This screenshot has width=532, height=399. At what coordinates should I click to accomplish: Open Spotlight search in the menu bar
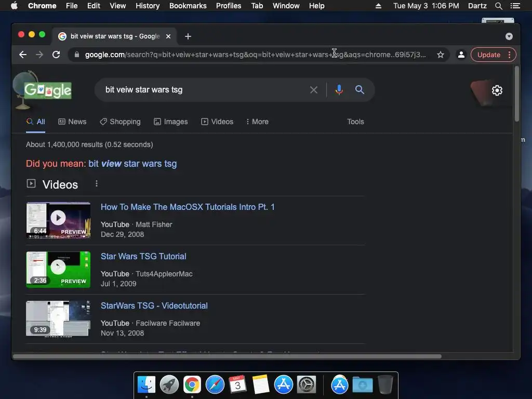click(x=498, y=6)
